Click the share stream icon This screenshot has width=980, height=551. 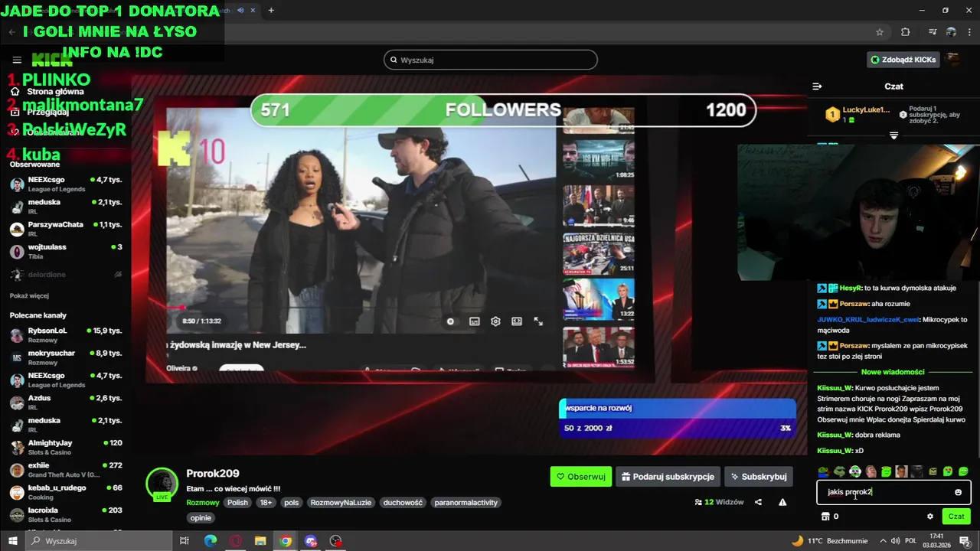click(758, 502)
